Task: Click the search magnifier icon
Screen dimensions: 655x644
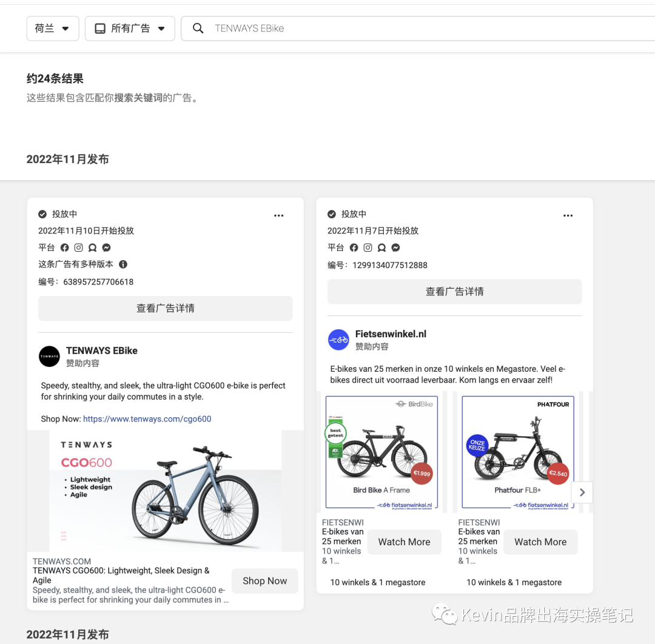Action: (x=198, y=29)
